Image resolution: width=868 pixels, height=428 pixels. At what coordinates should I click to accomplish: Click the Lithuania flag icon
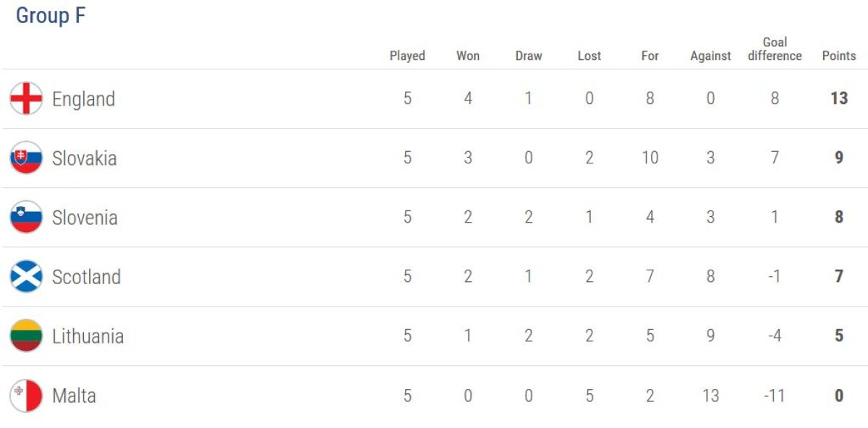[x=26, y=335]
